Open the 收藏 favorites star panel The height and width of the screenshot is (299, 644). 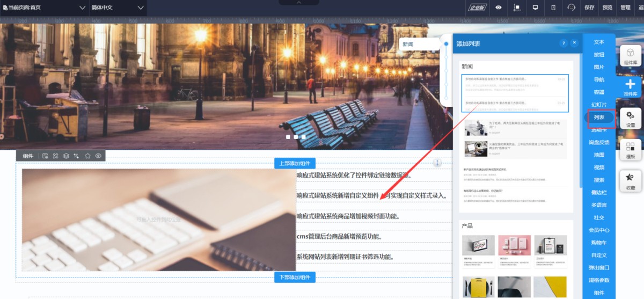tap(630, 181)
